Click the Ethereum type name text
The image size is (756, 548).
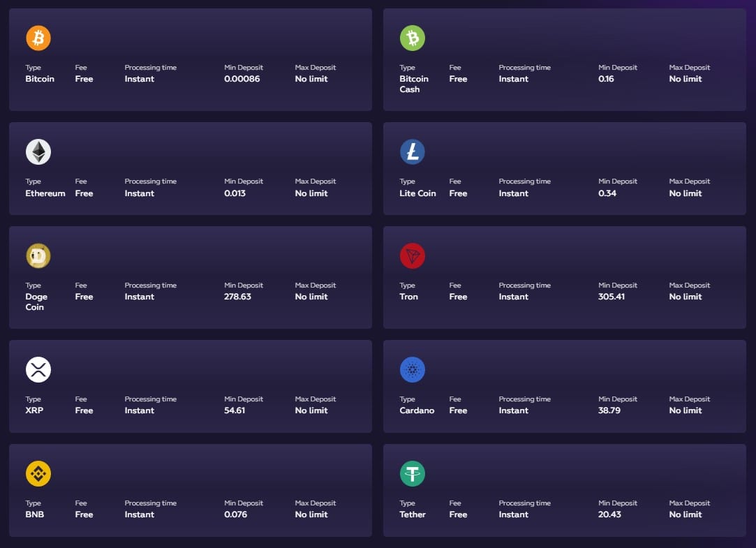coord(45,193)
